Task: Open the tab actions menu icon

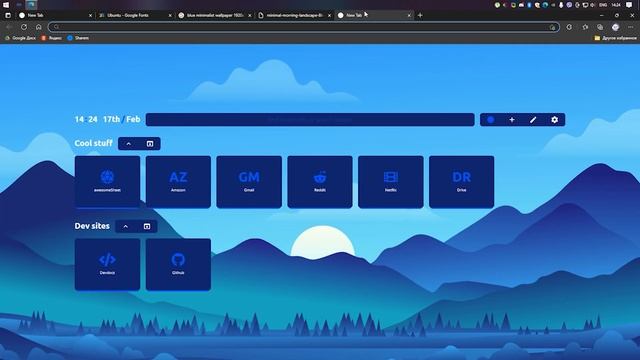Action: 8,15
